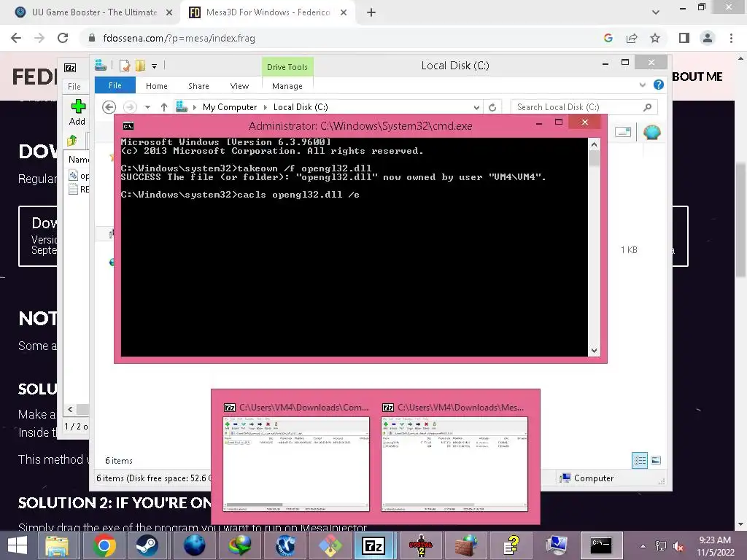Share this page icon in Chrome
This screenshot has width=747, height=560.
tap(632, 38)
